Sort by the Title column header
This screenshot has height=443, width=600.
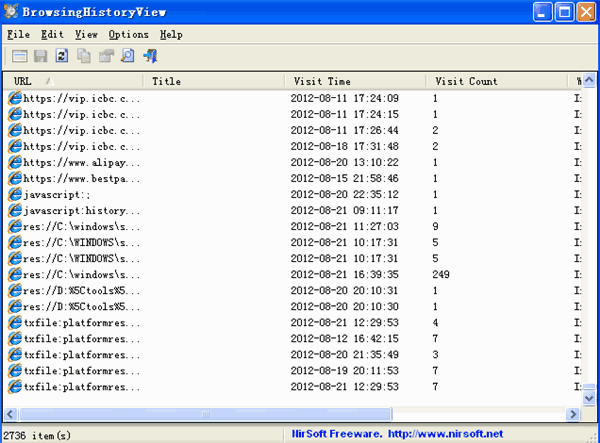click(214, 81)
